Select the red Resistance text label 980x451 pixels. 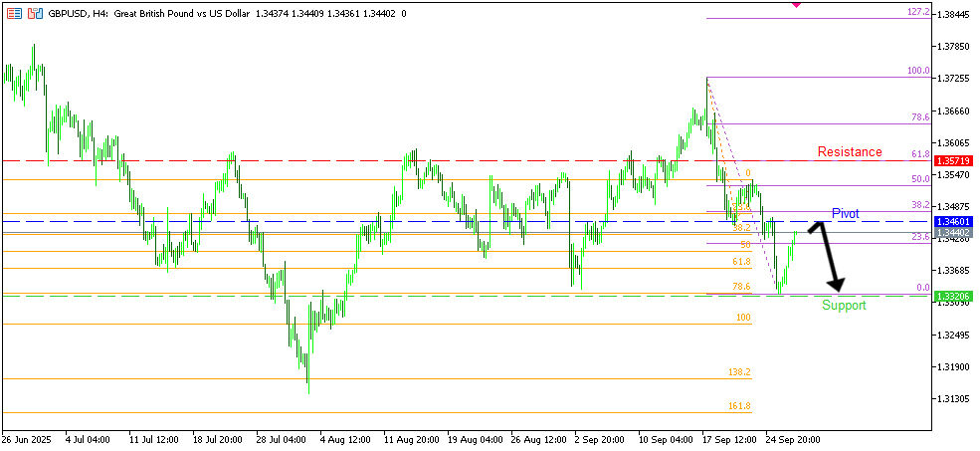click(849, 152)
